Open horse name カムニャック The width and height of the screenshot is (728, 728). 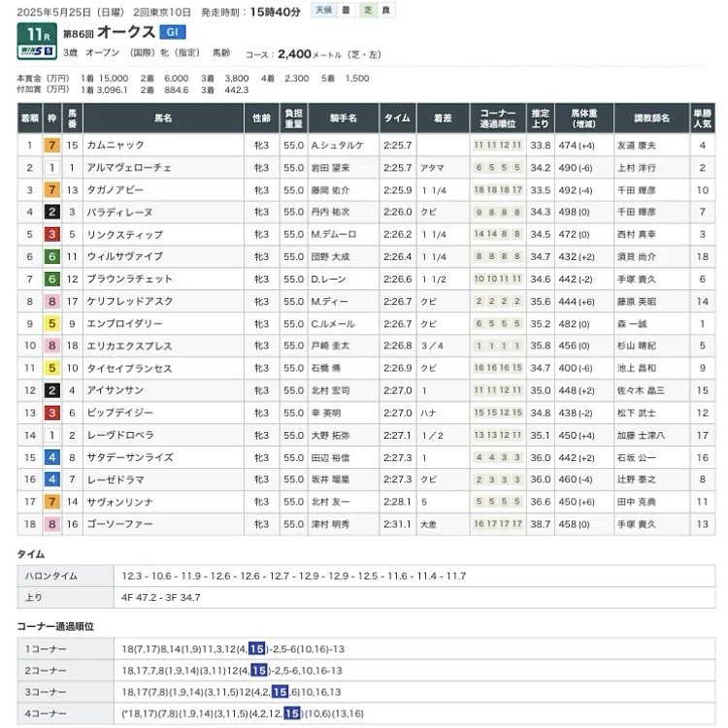coord(116,146)
